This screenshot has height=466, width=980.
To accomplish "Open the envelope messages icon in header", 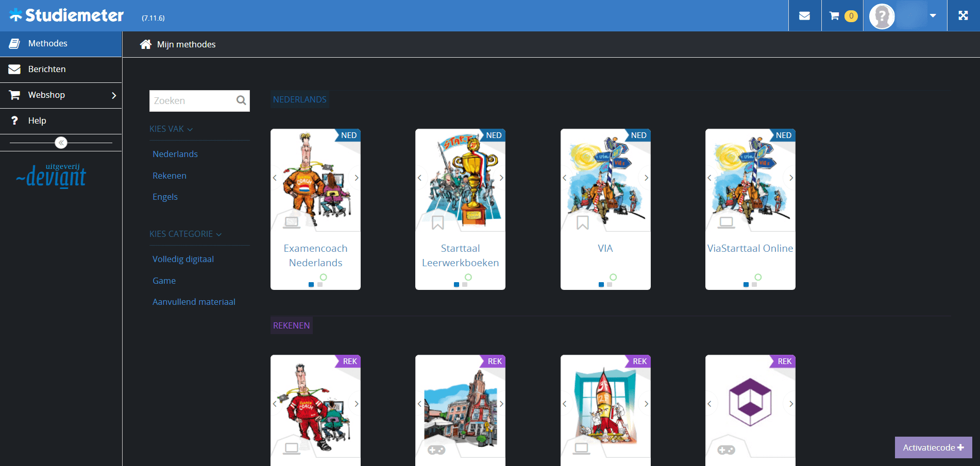I will (x=804, y=16).
